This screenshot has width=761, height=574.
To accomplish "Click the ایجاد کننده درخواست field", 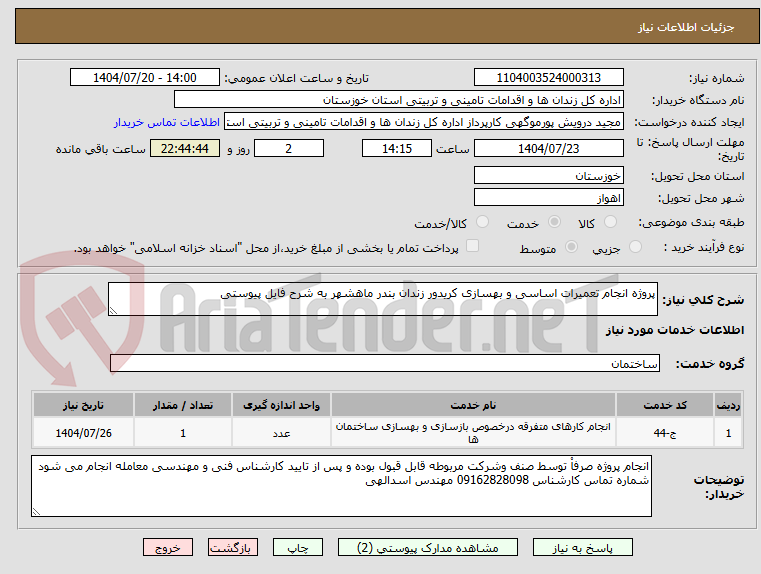I will (x=424, y=122).
